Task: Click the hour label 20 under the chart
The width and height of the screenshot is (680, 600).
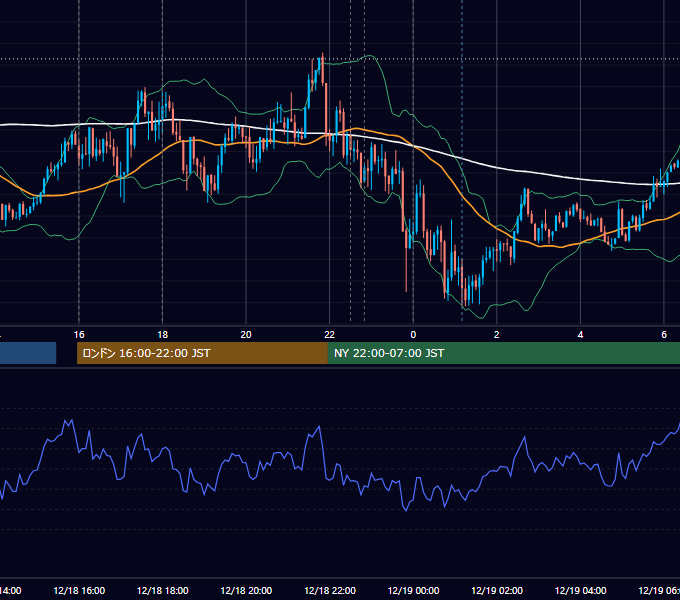Action: pos(246,335)
